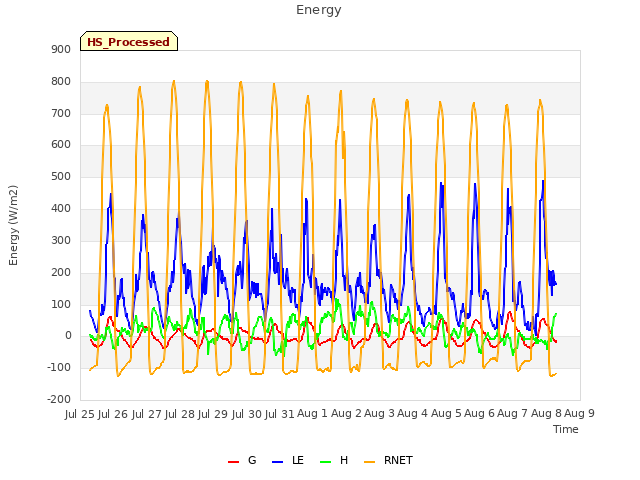This screenshot has width=640, height=480.
Task: Click the Jul 29 x-axis label
Action: tap(213, 414)
